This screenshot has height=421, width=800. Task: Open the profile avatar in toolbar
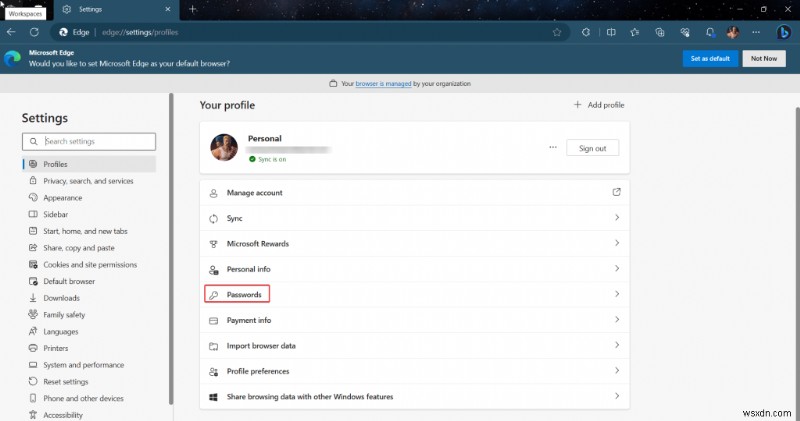click(x=733, y=32)
